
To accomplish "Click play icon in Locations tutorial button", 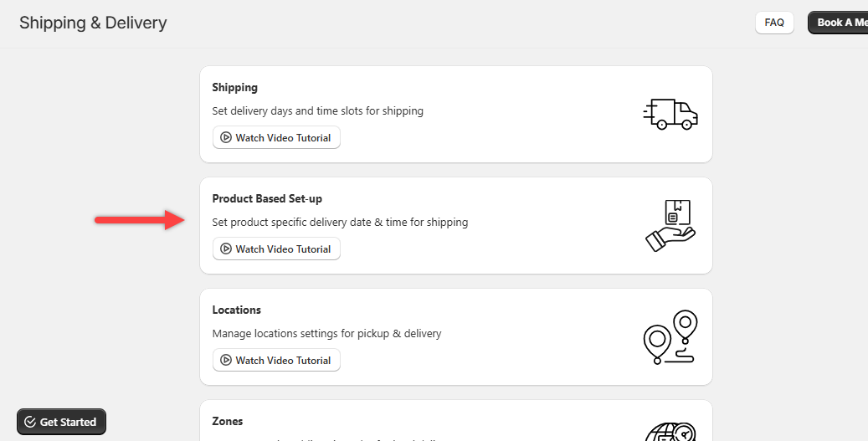I will click(226, 361).
